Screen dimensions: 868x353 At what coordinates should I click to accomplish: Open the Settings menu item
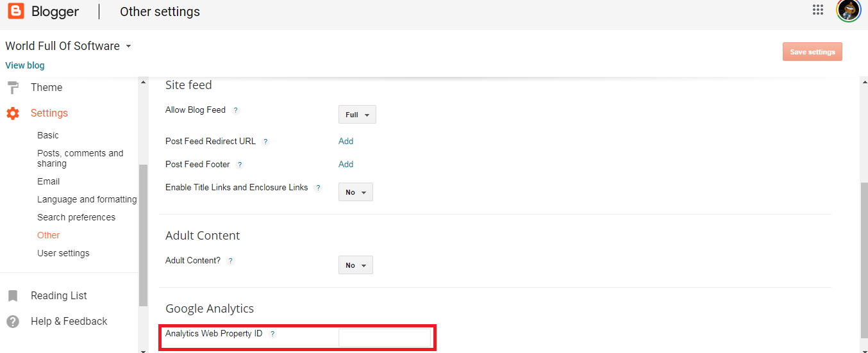49,113
